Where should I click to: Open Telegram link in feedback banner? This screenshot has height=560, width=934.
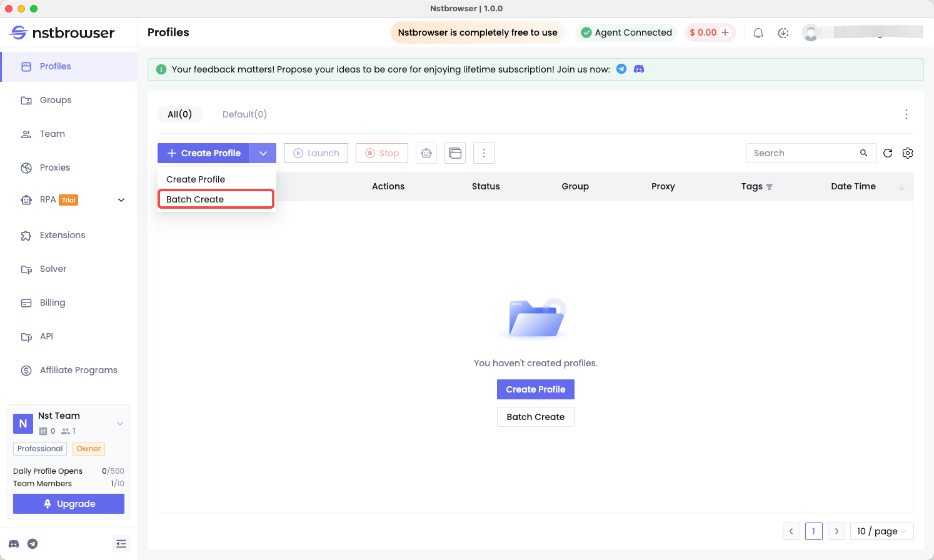click(621, 69)
